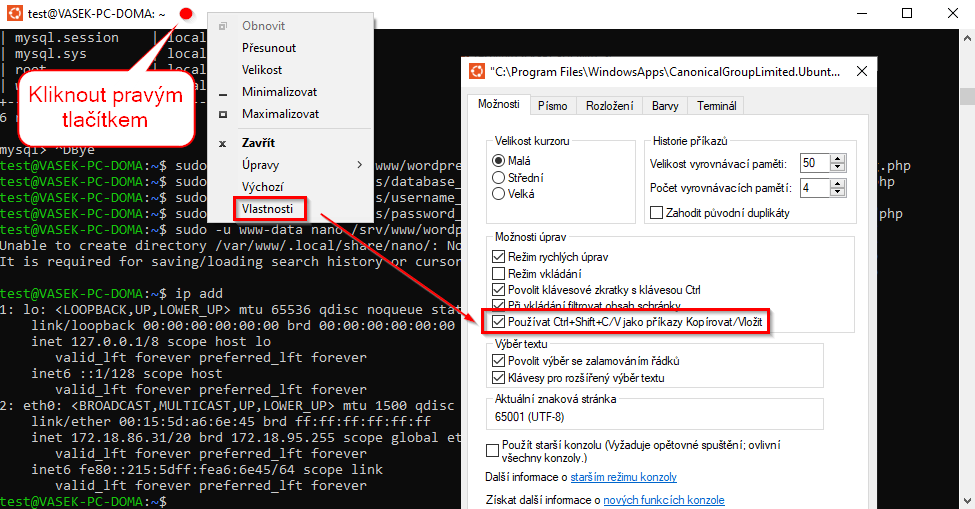Viewport: 975px width, 509px height.
Task: Click the terminal scrollbar up arrow
Action: pos(967,37)
